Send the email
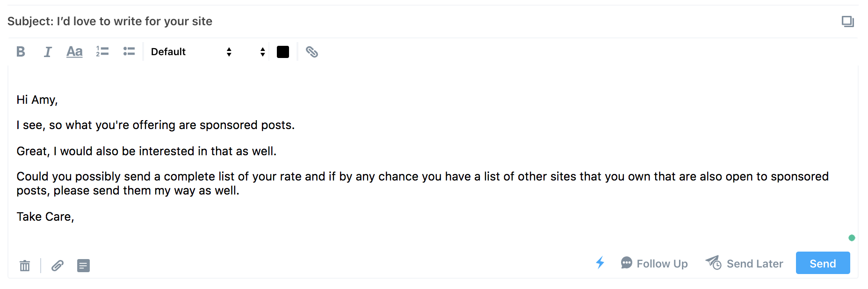Screen dimensions: 868x289 click(823, 263)
